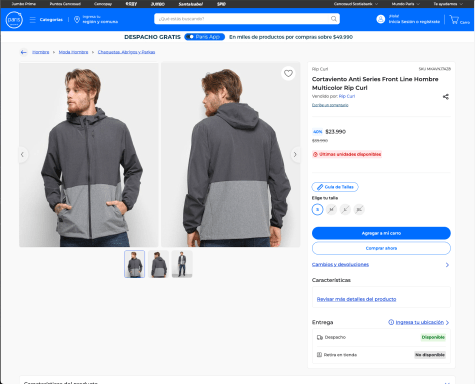Open the Rip Curl seller link
The height and width of the screenshot is (384, 475).
347,96
